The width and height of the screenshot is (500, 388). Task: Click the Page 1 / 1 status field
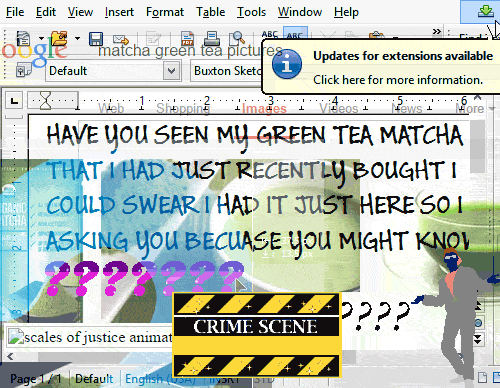point(36,379)
